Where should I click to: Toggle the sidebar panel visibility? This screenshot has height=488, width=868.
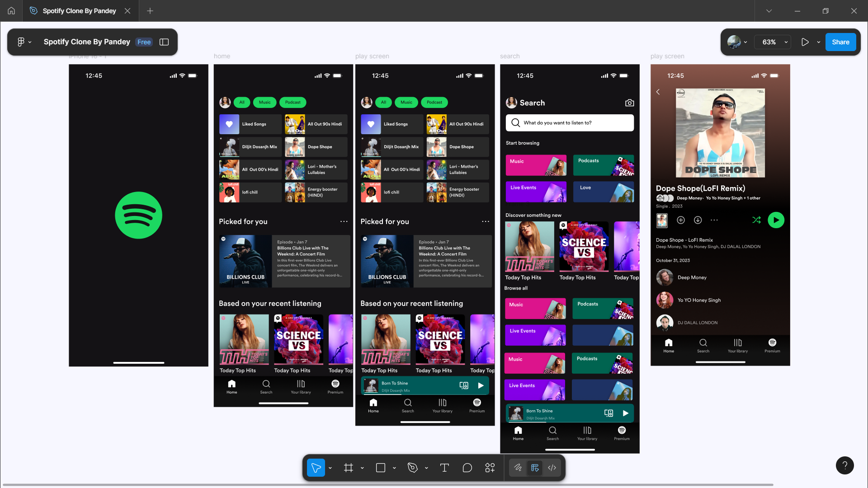pos(164,42)
